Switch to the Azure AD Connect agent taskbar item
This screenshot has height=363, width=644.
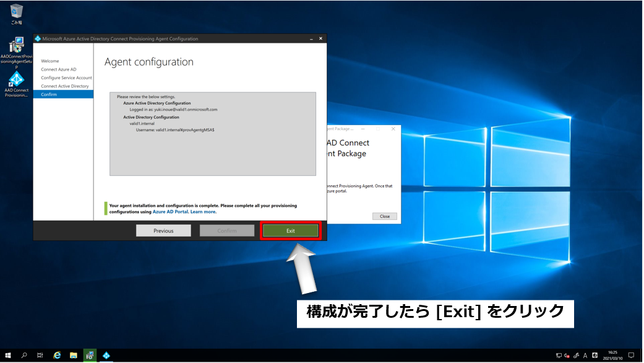(x=106, y=355)
